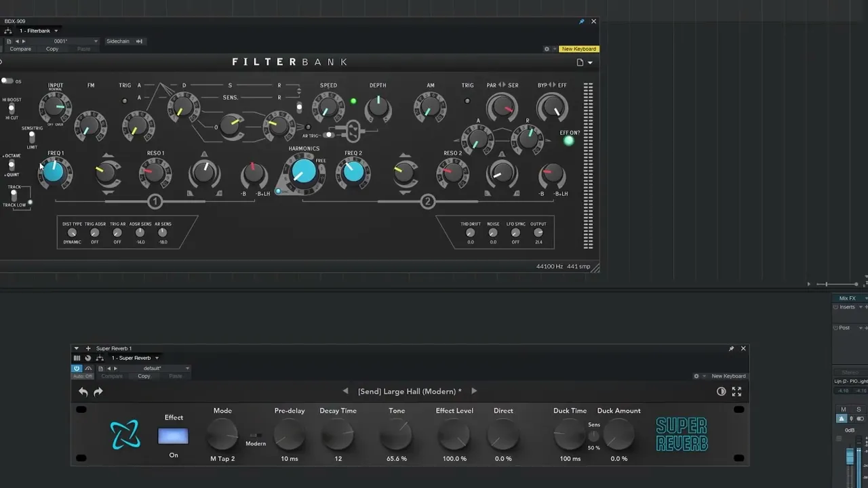Open the Filterbank preset file icon
This screenshot has width=868, height=488.
pos(8,41)
